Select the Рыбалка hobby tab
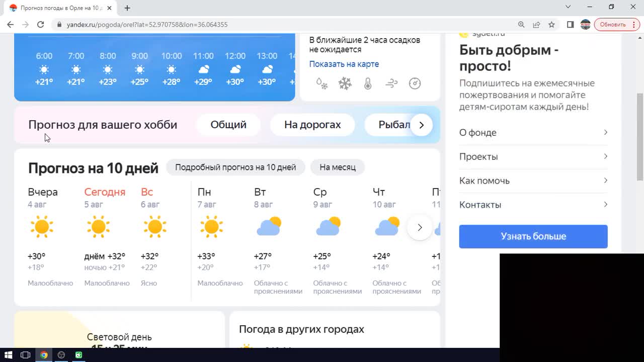The height and width of the screenshot is (362, 644). click(x=394, y=125)
